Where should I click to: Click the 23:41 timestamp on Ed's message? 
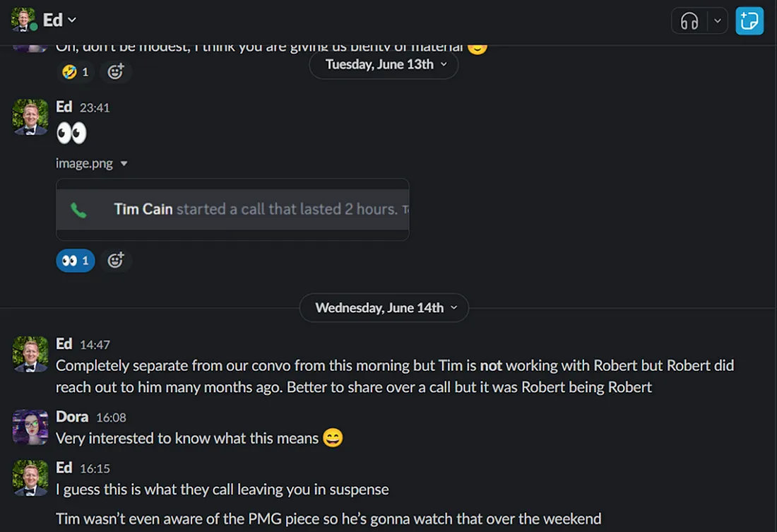(x=95, y=108)
